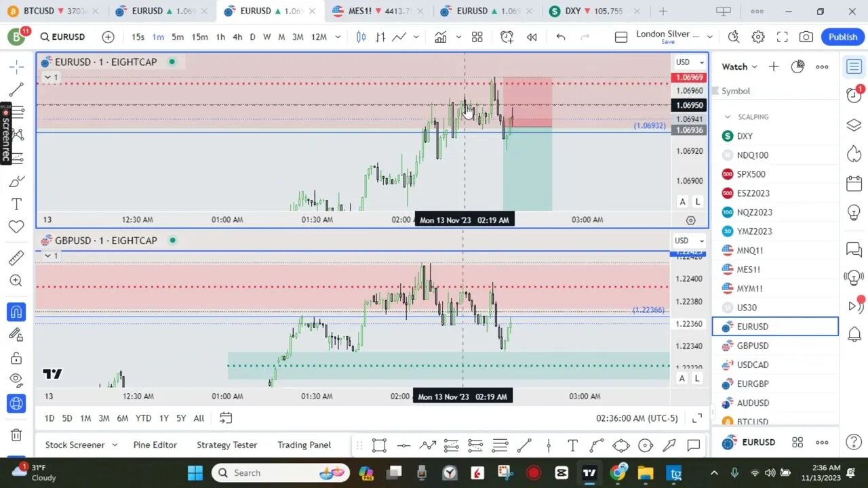
Task: Select the candlestick chart style icon
Action: [x=361, y=37]
